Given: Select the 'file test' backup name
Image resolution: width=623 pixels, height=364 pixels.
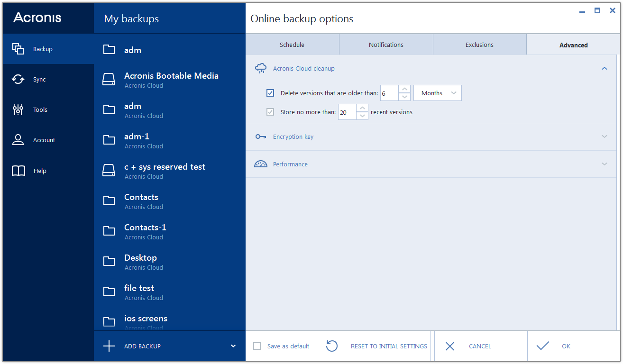Looking at the screenshot, I should (139, 288).
